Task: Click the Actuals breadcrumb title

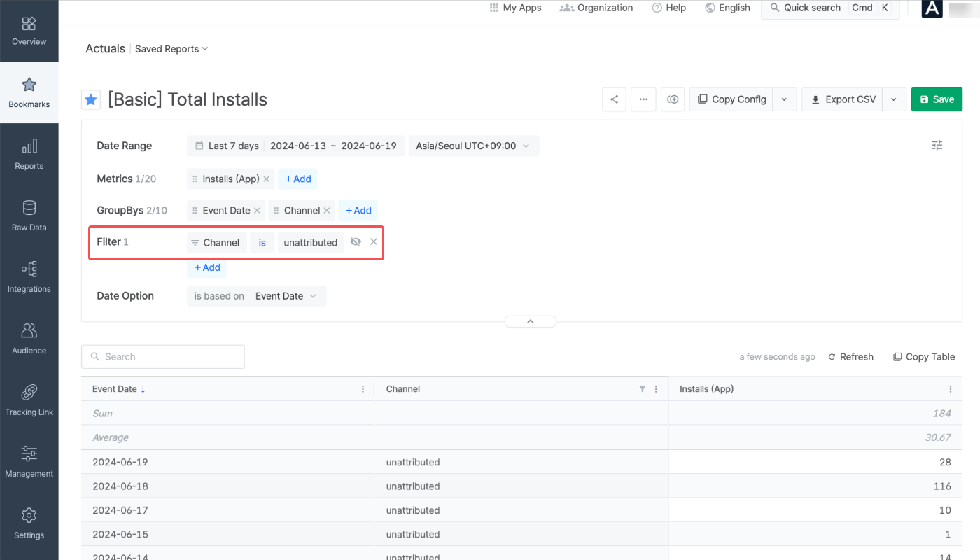Action: tap(105, 49)
